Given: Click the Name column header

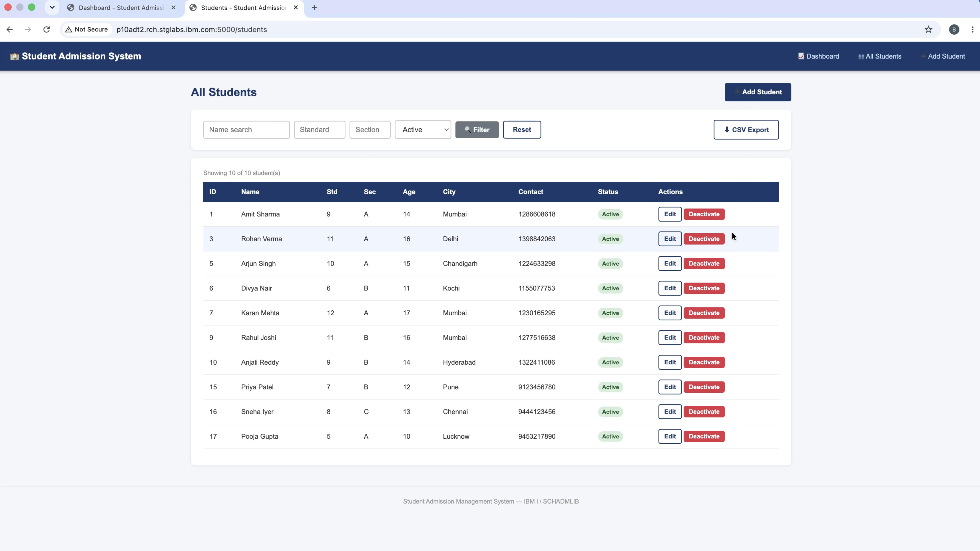Looking at the screenshot, I should click(250, 192).
